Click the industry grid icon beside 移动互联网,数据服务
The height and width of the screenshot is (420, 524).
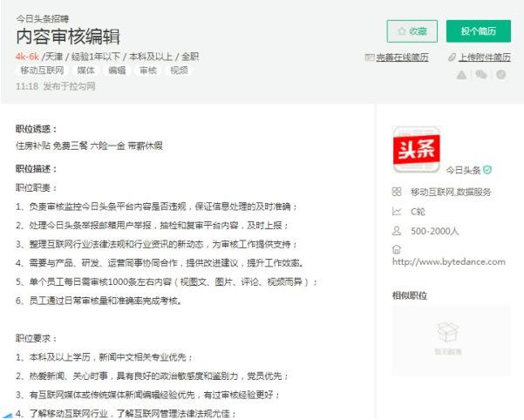[x=397, y=192]
